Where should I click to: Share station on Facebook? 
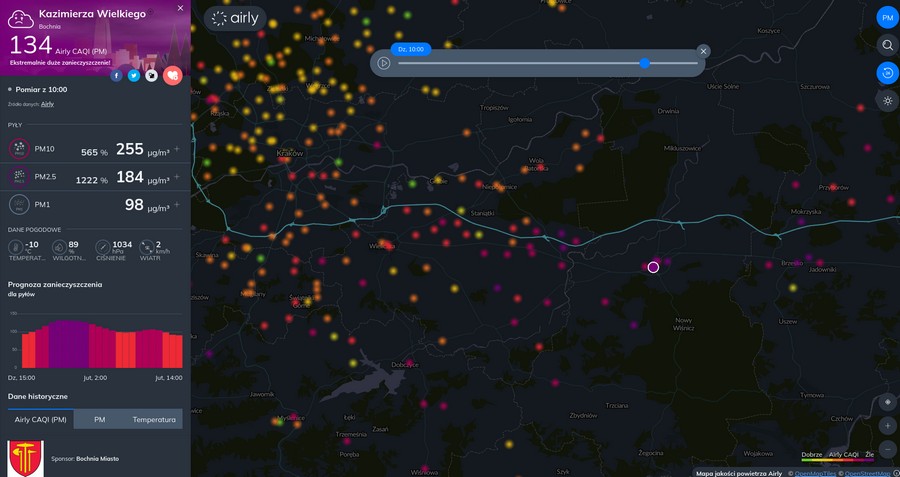tap(117, 75)
